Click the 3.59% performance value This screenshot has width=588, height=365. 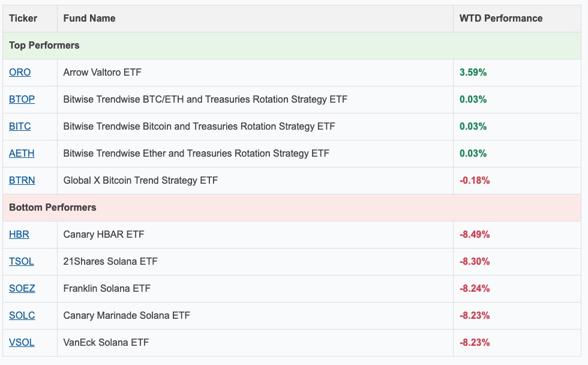click(x=473, y=72)
